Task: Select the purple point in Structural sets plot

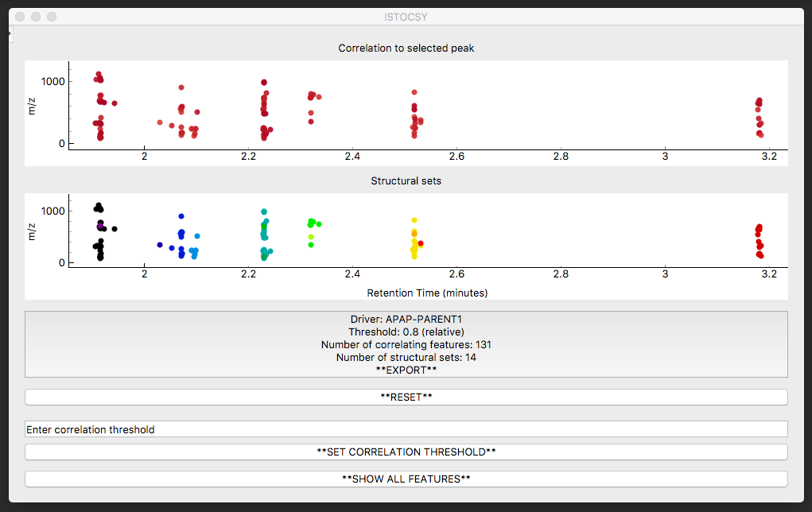Action: point(100,226)
